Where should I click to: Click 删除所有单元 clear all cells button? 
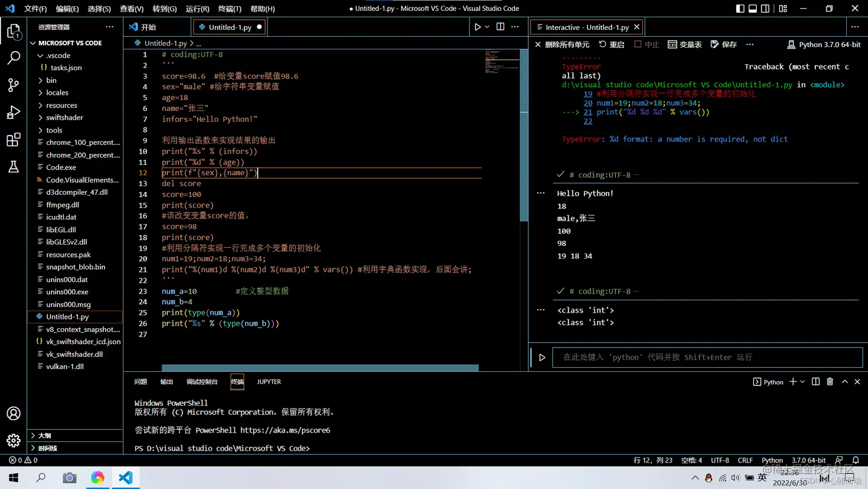(562, 44)
